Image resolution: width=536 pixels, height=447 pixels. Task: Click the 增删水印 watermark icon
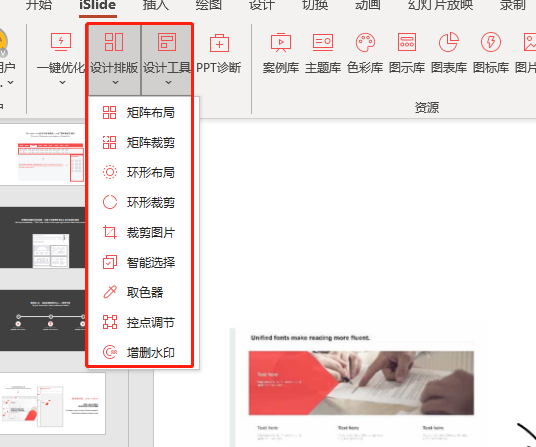110,352
